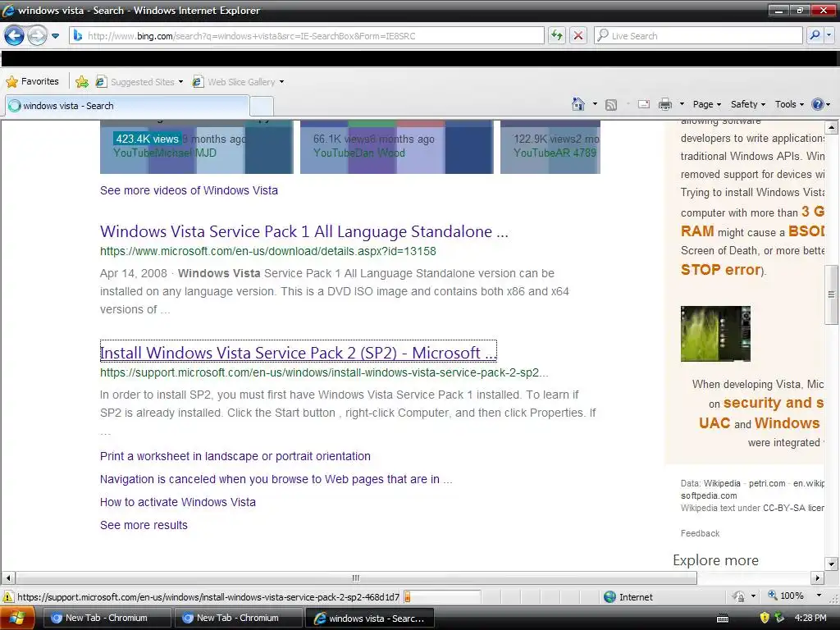Click the Read Mail envelope icon
Viewport: 840px width, 630px height.
644,104
